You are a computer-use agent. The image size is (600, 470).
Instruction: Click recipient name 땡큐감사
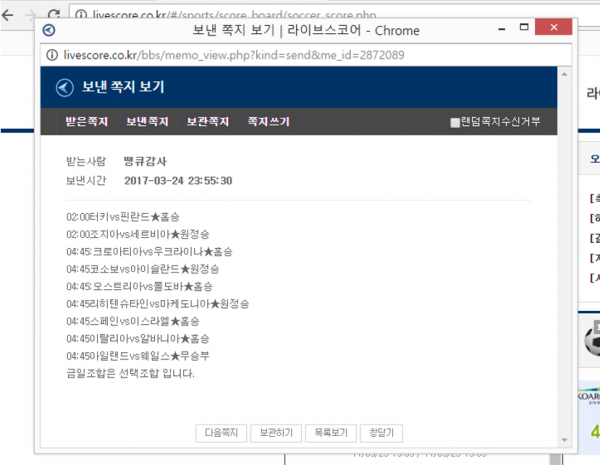[x=145, y=161]
